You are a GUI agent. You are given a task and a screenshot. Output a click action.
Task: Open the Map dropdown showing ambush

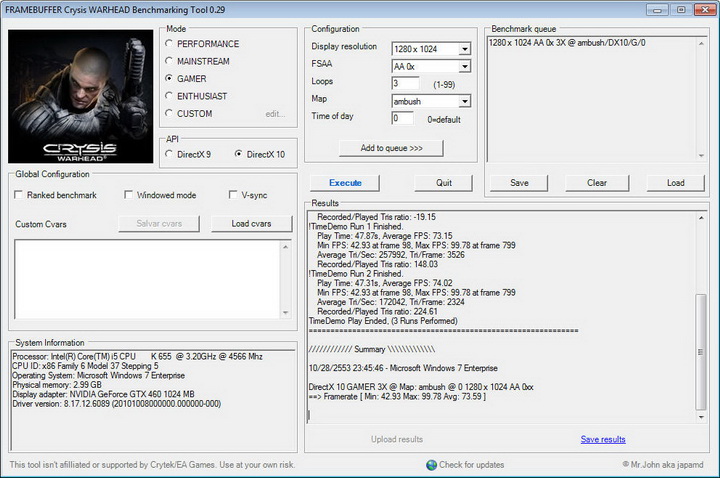(x=465, y=101)
